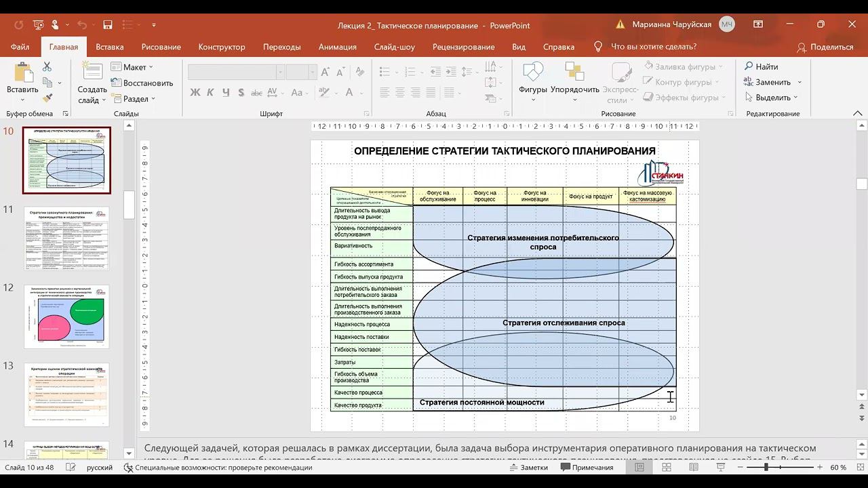Open Примечания comments pane from status bar
868x488 pixels.
pyautogui.click(x=587, y=468)
